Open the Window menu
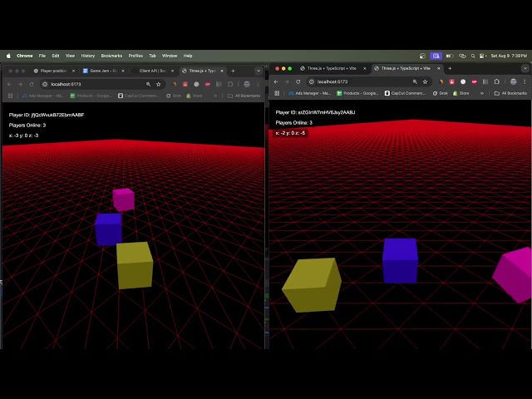The height and width of the screenshot is (399, 532). click(170, 56)
